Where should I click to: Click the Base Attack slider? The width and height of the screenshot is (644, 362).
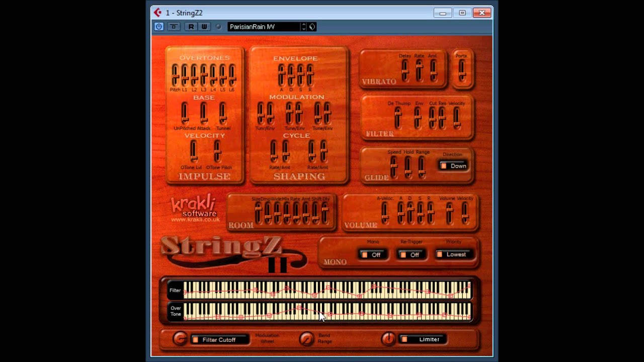click(x=204, y=113)
